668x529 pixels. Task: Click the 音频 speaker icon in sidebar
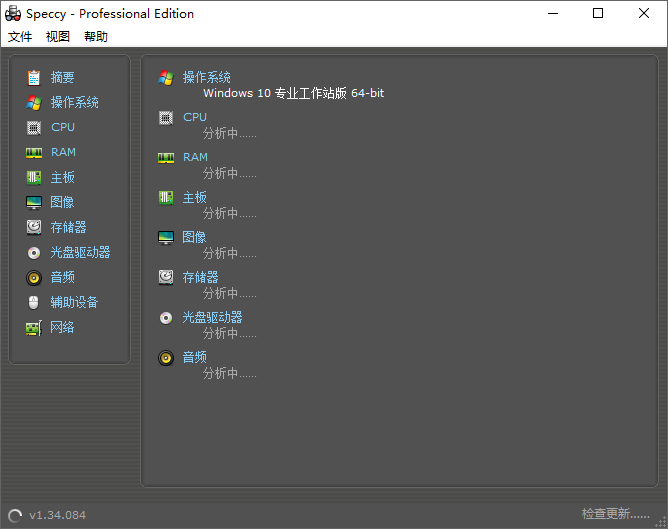tap(34, 278)
